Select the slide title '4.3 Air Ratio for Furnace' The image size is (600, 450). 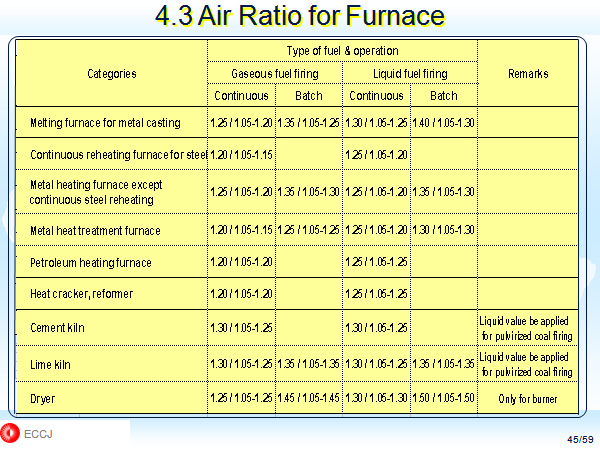coord(300,17)
